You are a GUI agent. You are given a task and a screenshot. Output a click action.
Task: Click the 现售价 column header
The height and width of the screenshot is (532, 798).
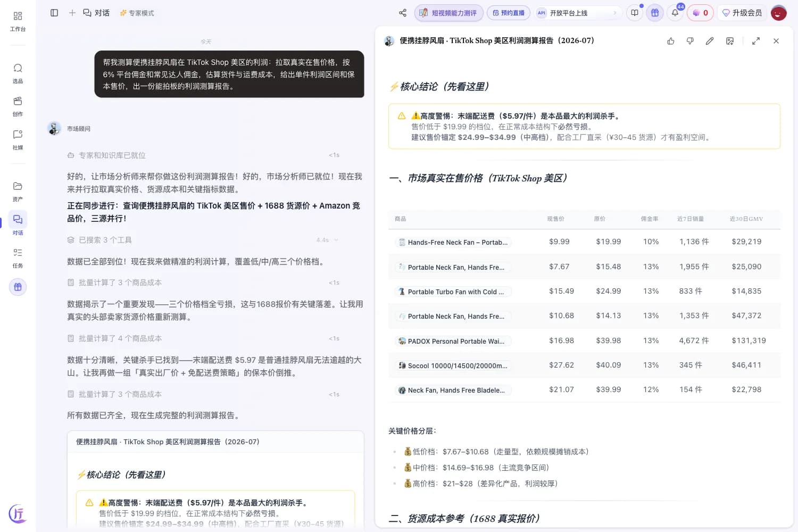click(x=555, y=219)
